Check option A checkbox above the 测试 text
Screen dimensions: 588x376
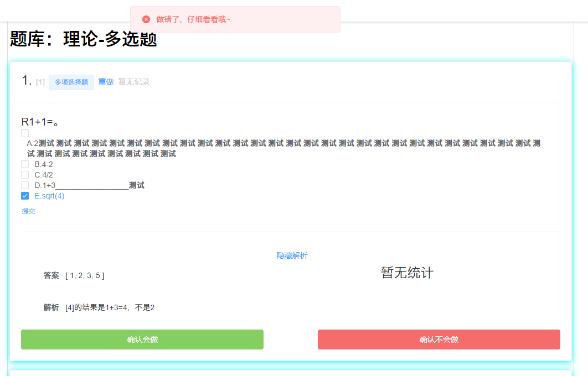coord(25,133)
